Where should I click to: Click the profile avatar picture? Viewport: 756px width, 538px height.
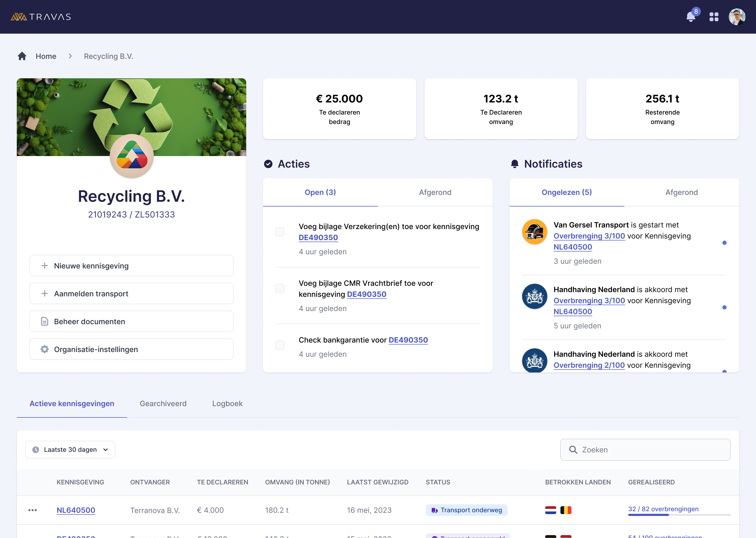pyautogui.click(x=737, y=17)
